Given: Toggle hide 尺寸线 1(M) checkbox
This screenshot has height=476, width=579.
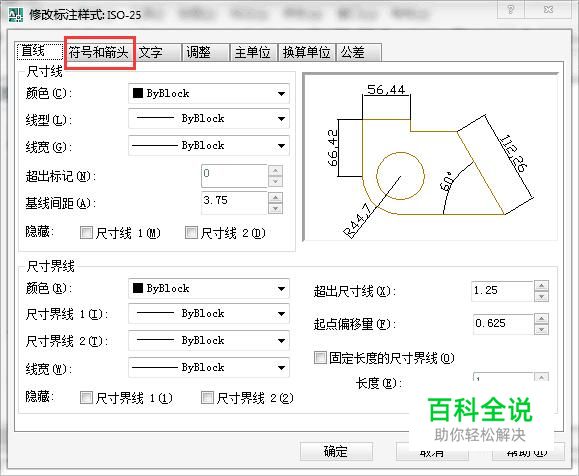Looking at the screenshot, I should [86, 233].
